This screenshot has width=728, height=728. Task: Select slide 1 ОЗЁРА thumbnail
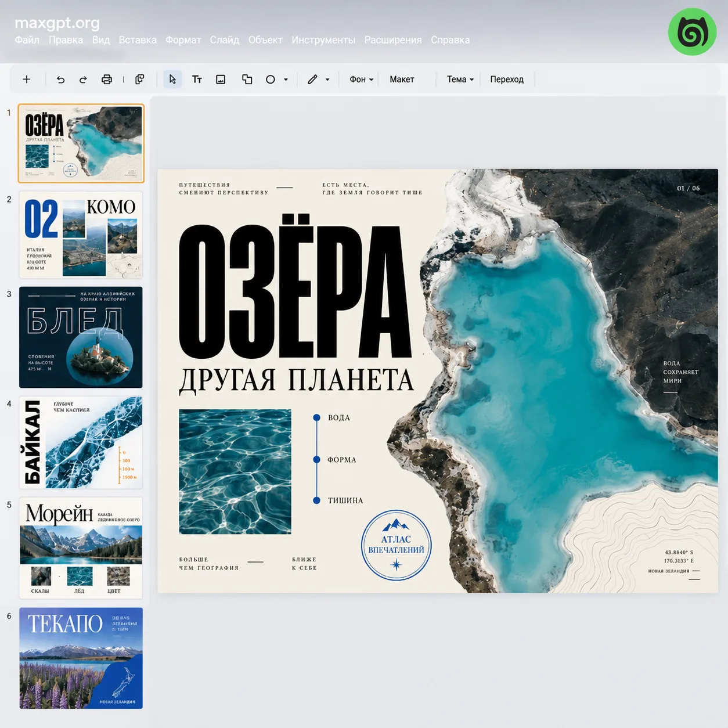[81, 143]
